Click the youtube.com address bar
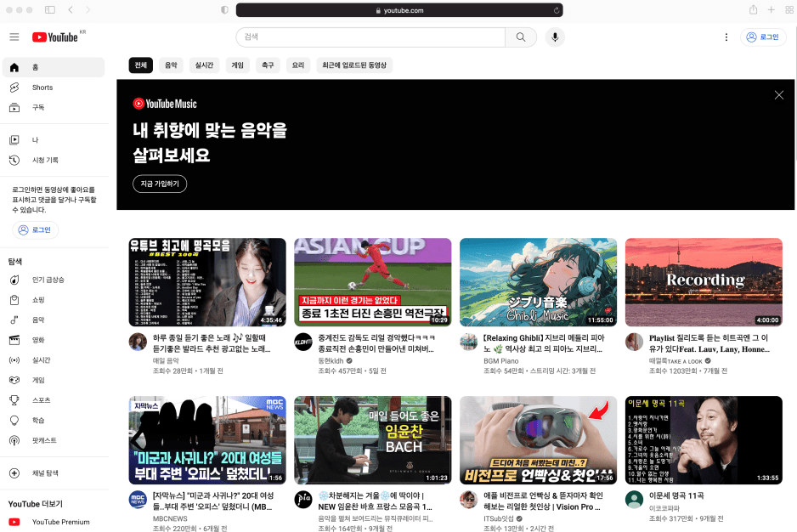The image size is (797, 532). tap(399, 10)
